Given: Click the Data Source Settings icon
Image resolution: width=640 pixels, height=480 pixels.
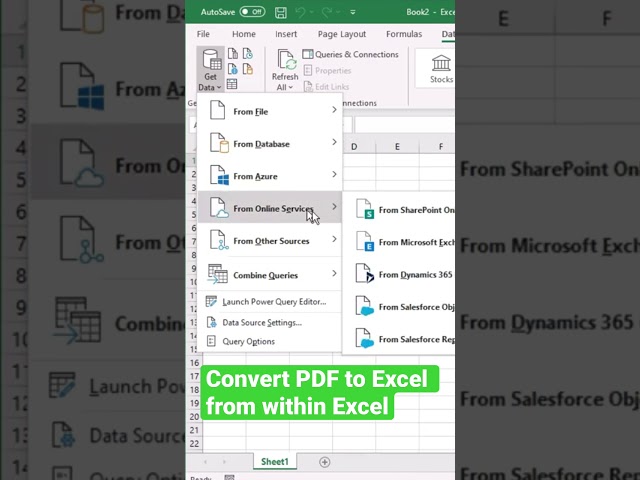Looking at the screenshot, I should pyautogui.click(x=211, y=322).
